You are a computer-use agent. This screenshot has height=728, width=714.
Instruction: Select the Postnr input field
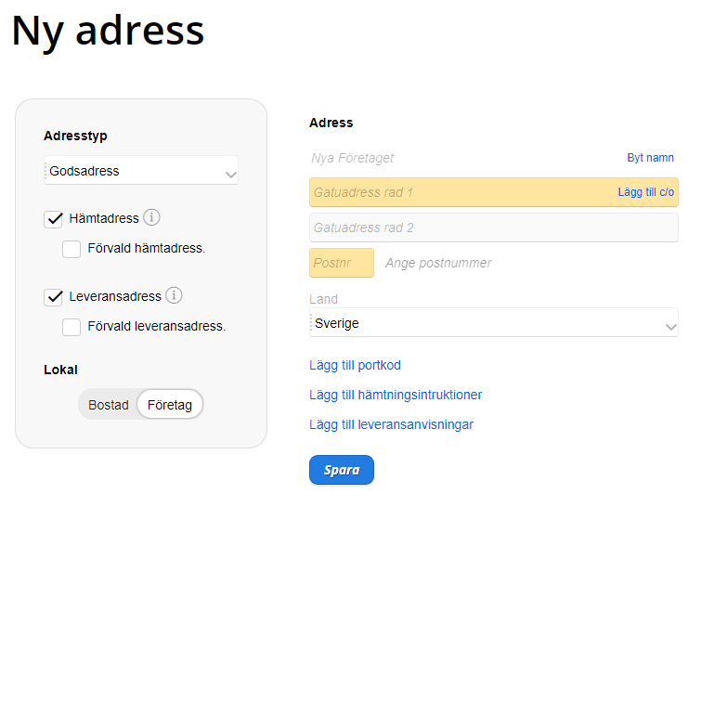(x=341, y=263)
